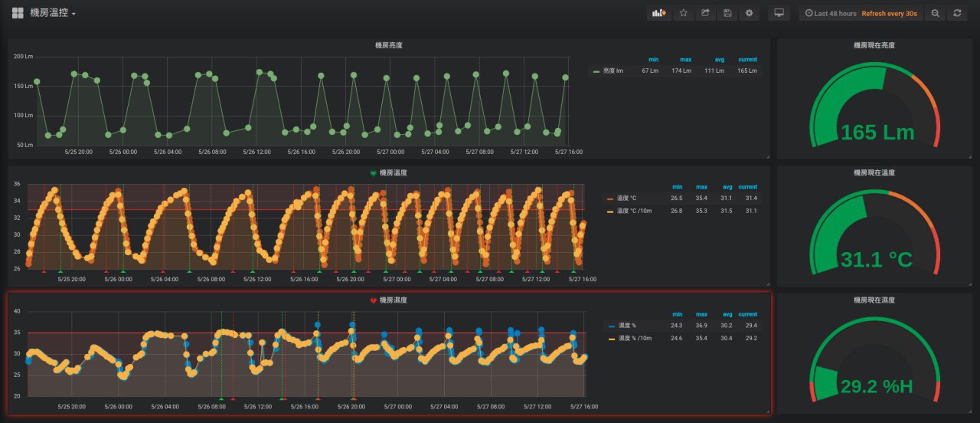This screenshot has width=980, height=423.
Task: Click the 165 Lm gauge value
Action: pos(877,132)
